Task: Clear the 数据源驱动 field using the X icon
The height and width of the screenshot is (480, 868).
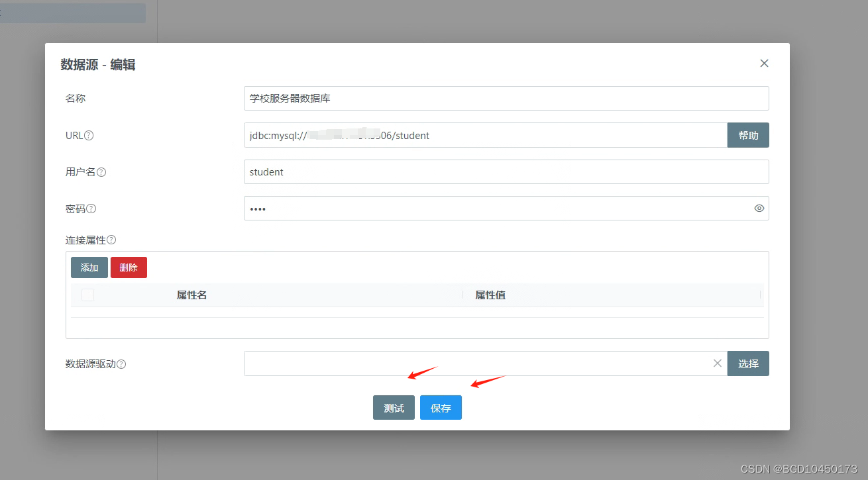Action: coord(717,363)
